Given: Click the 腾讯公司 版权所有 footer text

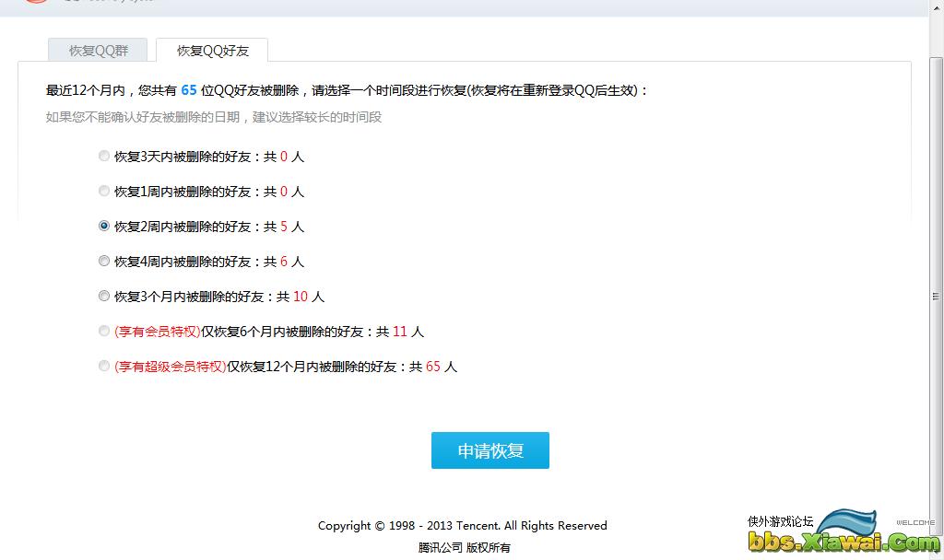Looking at the screenshot, I should click(465, 547).
